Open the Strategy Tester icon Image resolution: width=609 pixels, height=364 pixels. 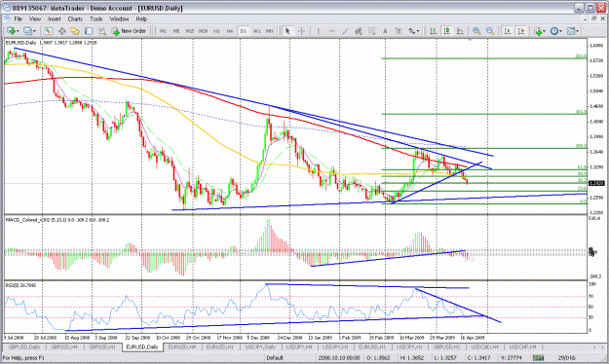pyautogui.click(x=102, y=31)
